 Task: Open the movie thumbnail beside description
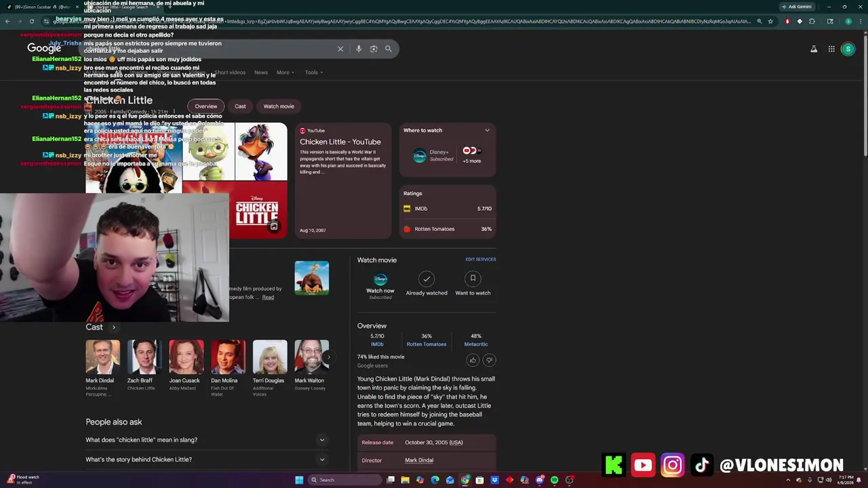(312, 278)
